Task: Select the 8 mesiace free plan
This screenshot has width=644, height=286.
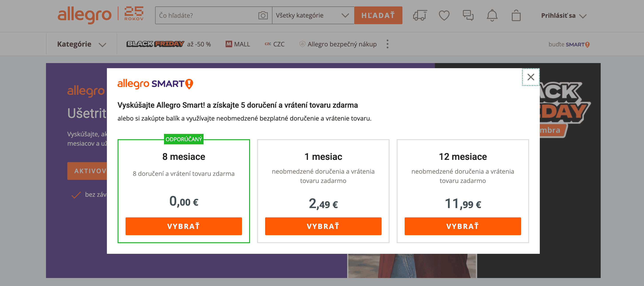Action: click(184, 226)
